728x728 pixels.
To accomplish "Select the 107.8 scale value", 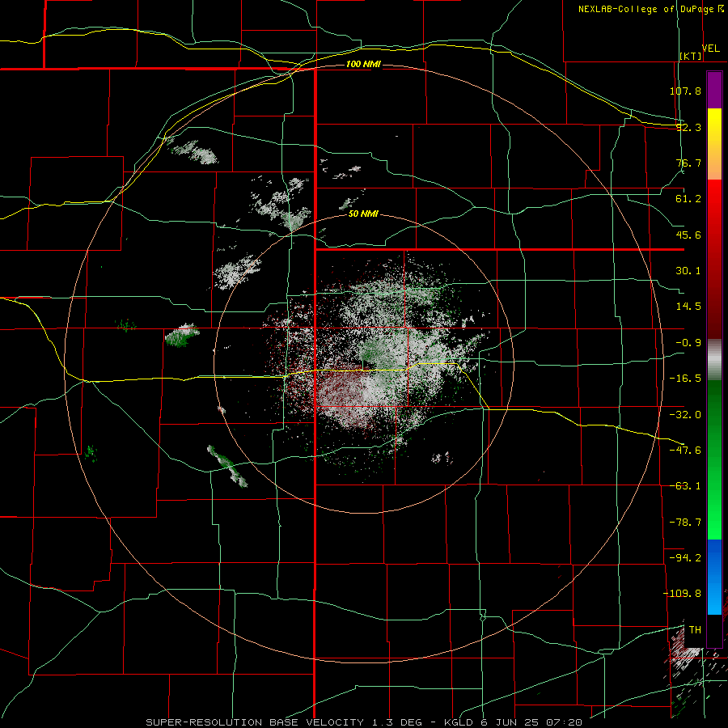I will (x=685, y=91).
